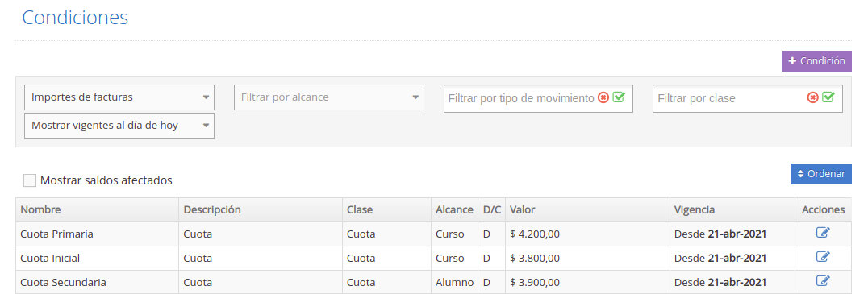
Task: Focus the Filtrar por clase field
Action: tap(728, 98)
